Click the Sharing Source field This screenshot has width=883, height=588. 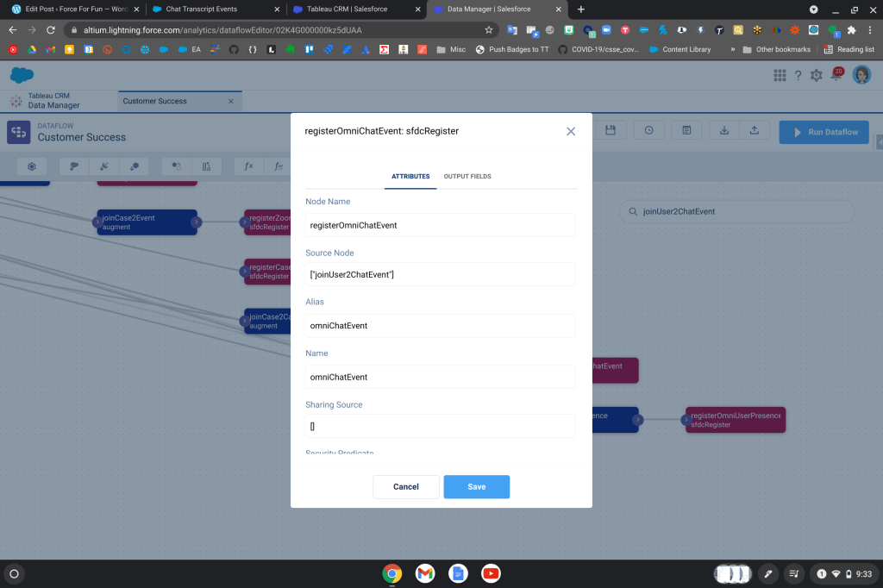point(440,426)
